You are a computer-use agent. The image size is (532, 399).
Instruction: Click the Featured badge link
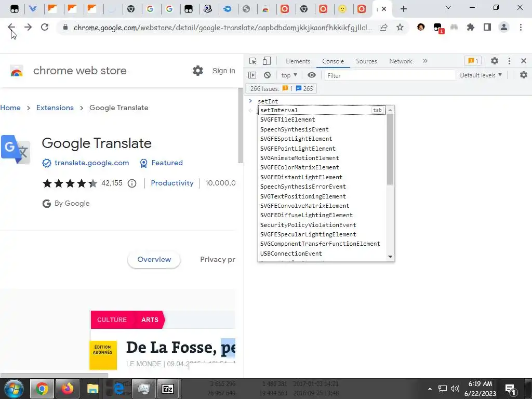click(x=161, y=163)
